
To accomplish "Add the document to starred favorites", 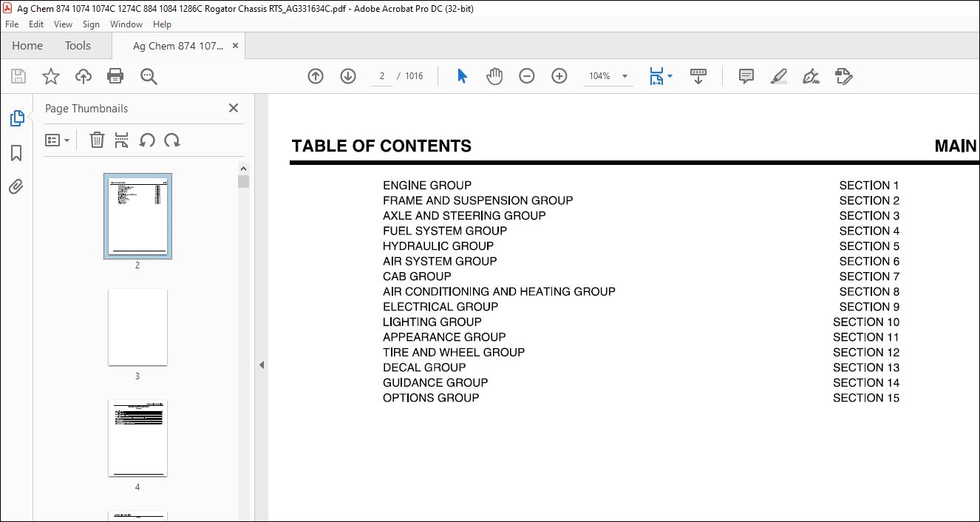I will click(50, 76).
